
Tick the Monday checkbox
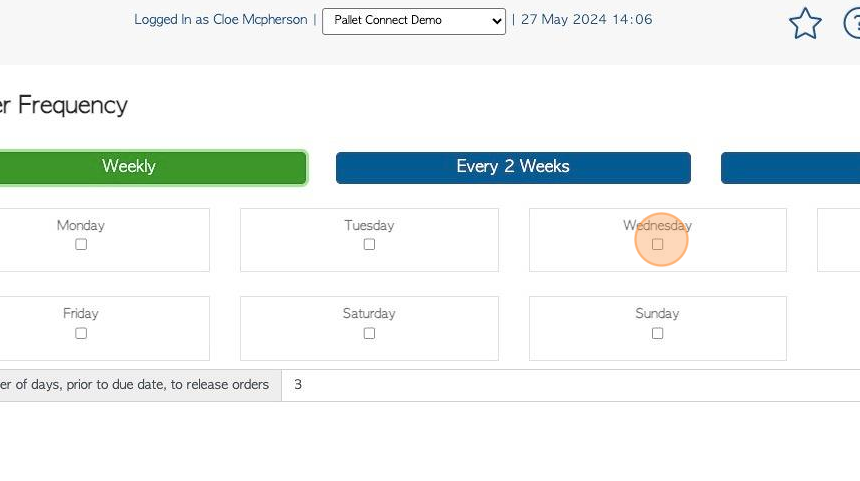click(81, 244)
